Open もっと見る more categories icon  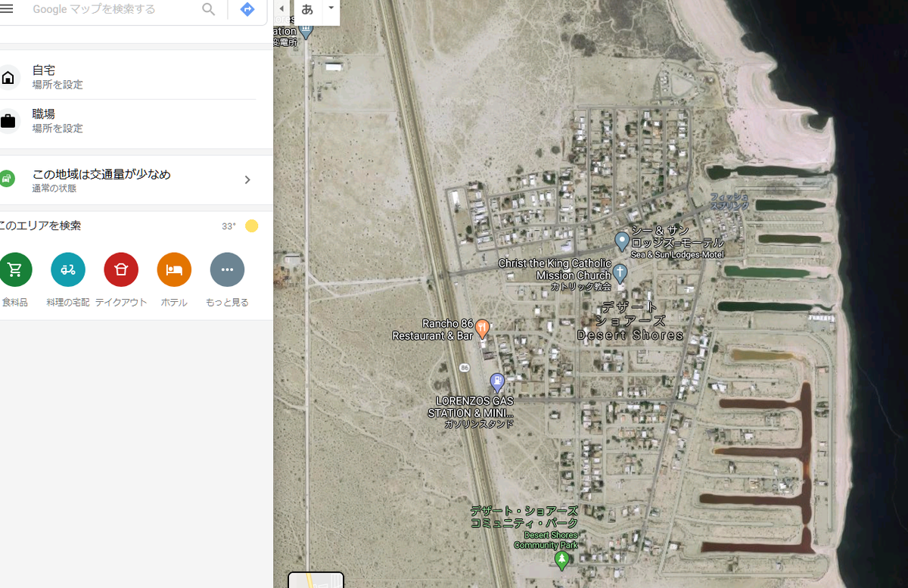(227, 269)
